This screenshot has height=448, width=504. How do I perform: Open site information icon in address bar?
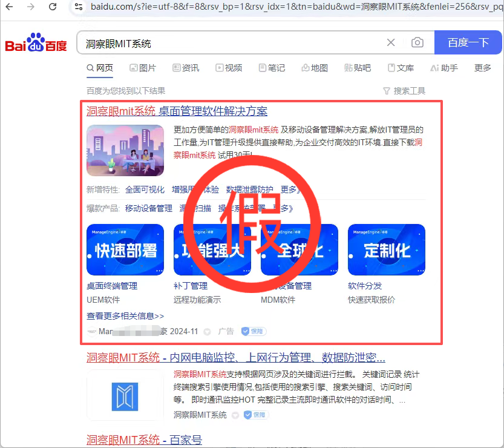coord(77,7)
